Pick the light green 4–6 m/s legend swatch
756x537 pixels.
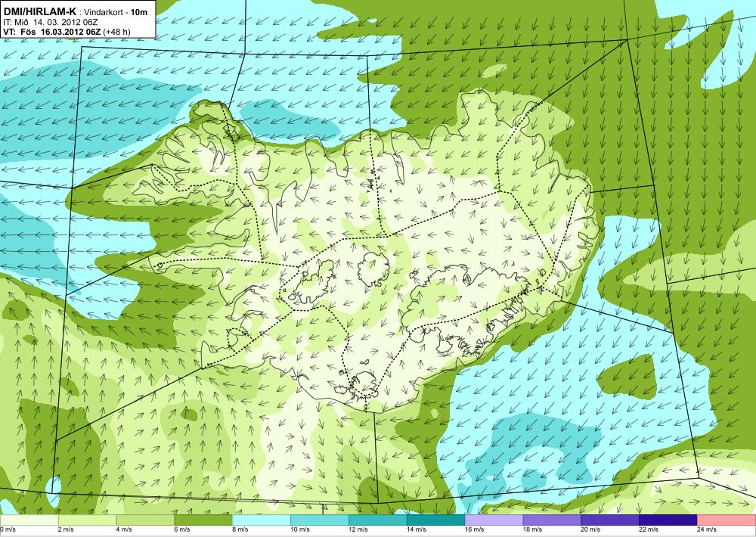[x=145, y=520]
